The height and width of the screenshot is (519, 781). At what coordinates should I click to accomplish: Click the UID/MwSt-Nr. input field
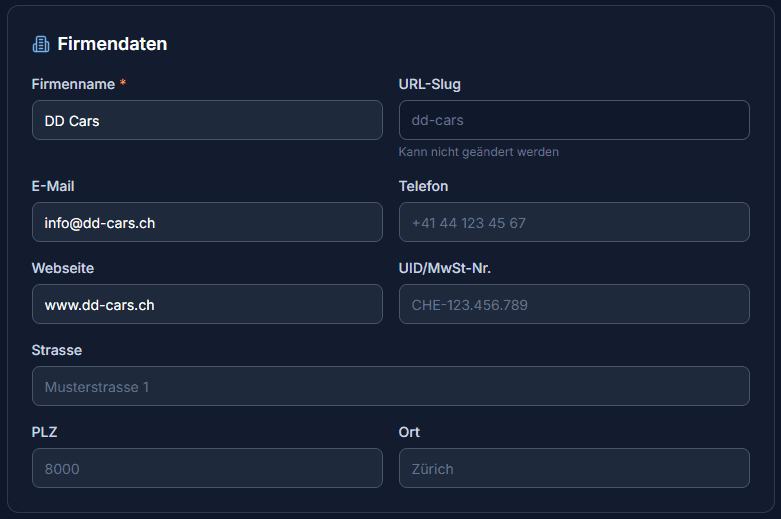(574, 304)
